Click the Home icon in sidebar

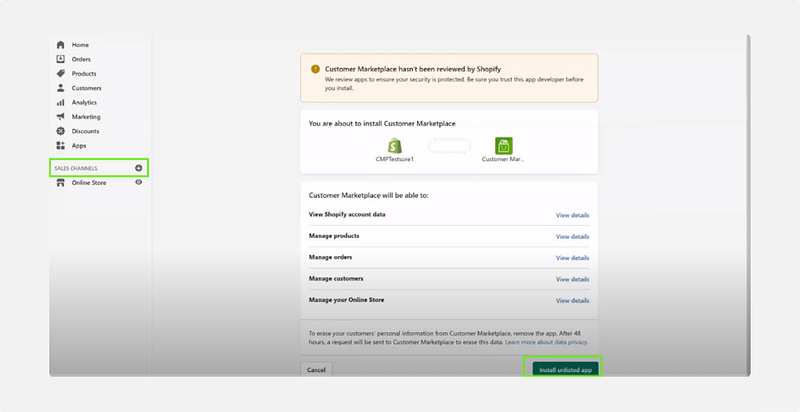tap(61, 45)
